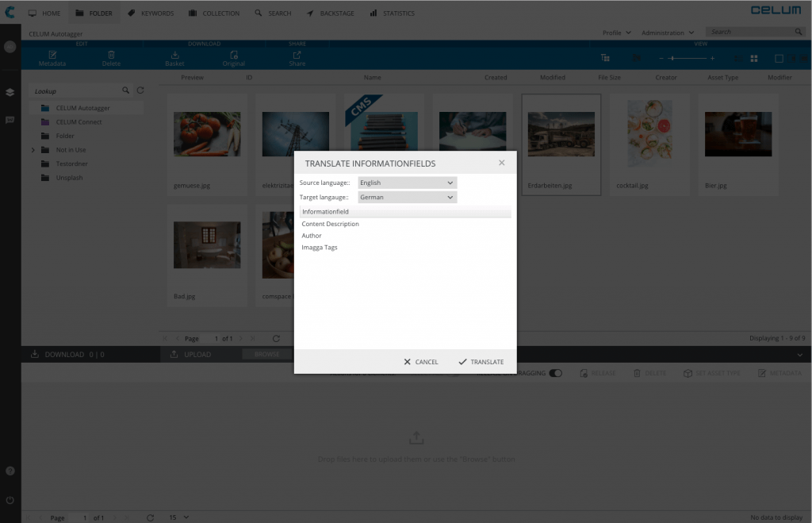Click the download Basket icon

coord(174,56)
